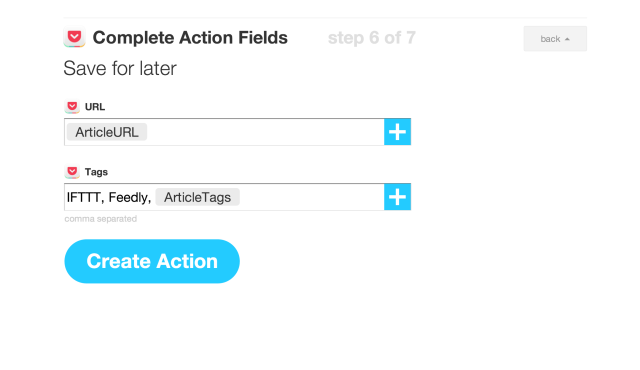Image resolution: width=640 pixels, height=370 pixels.
Task: Click empty space after ArticleTags in Tags field
Action: click(312, 197)
